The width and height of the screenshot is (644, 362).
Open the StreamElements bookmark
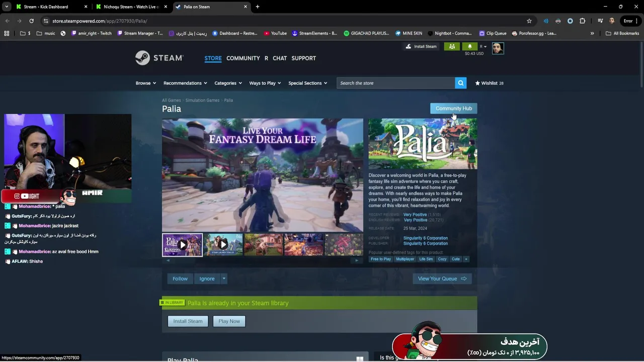[x=314, y=33]
